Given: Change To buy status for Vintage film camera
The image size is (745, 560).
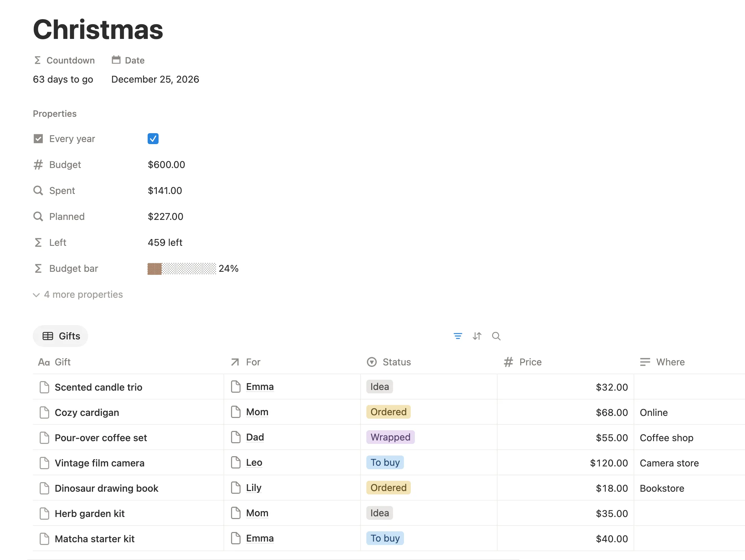Looking at the screenshot, I should [x=385, y=462].
